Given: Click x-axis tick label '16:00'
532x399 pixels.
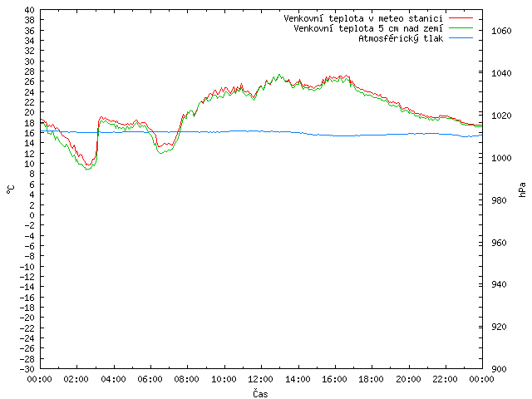Looking at the screenshot, I should (334, 379).
